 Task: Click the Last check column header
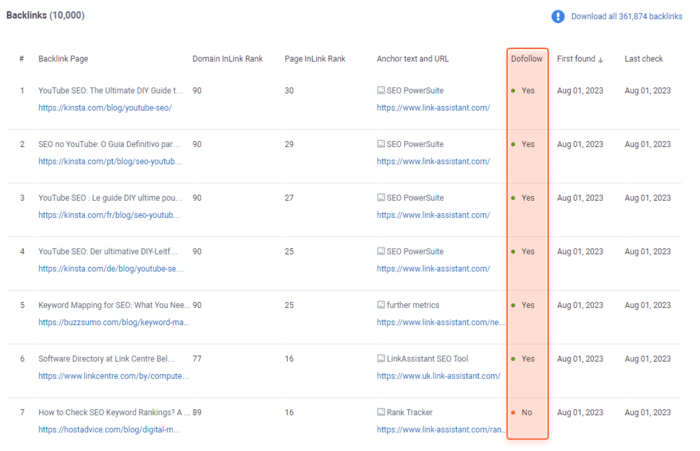pos(643,58)
